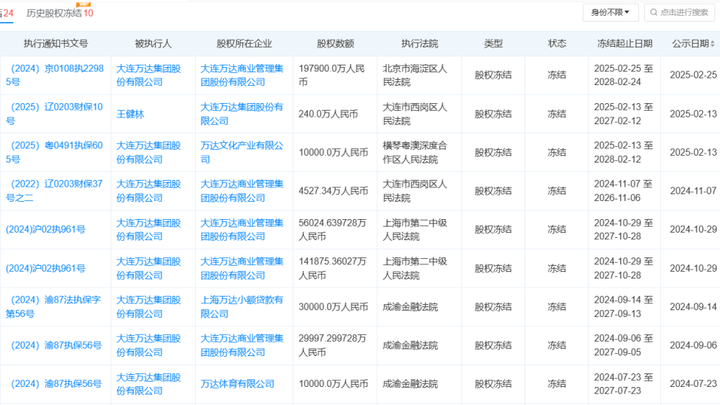This screenshot has width=720, height=405.
Task: Select the 30000.0万人民币 amount cell
Action: point(333,307)
